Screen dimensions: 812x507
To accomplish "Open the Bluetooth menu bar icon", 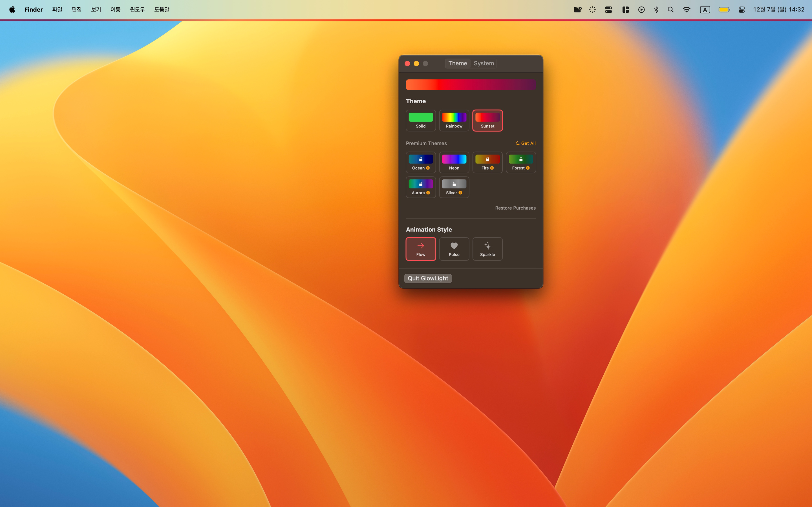I will click(656, 10).
